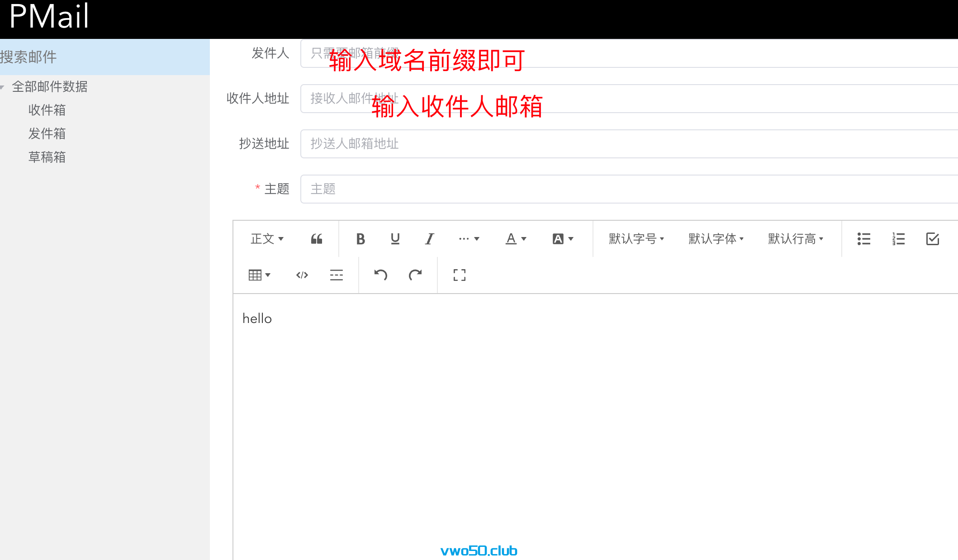This screenshot has width=958, height=560.
Task: Toggle fullscreen editor mode
Action: point(459,275)
